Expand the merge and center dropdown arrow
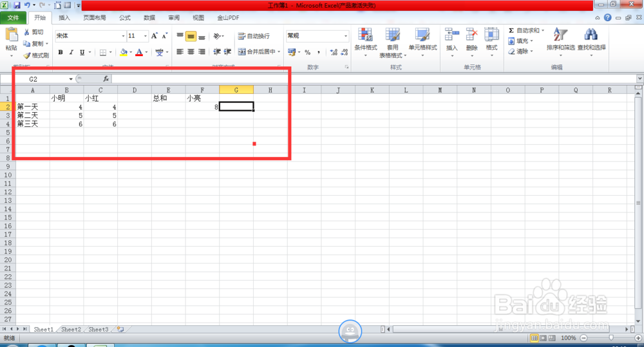 [x=279, y=52]
